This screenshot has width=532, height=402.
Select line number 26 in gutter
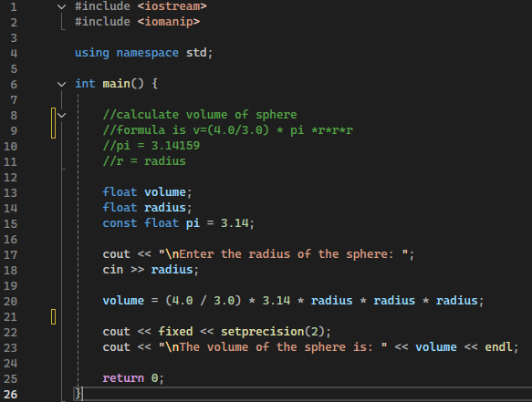coord(10,394)
